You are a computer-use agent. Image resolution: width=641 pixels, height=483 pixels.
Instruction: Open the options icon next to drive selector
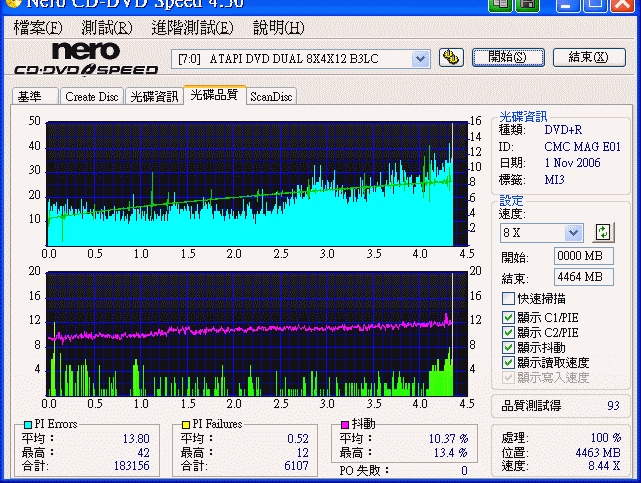tap(451, 58)
